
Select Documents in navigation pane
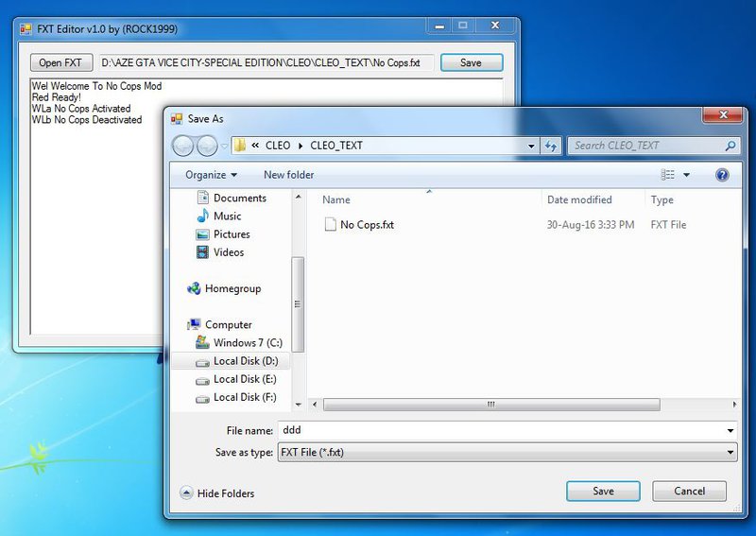pyautogui.click(x=232, y=198)
